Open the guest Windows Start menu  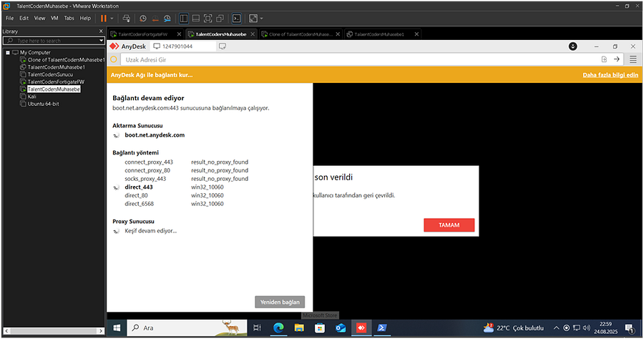tap(117, 328)
